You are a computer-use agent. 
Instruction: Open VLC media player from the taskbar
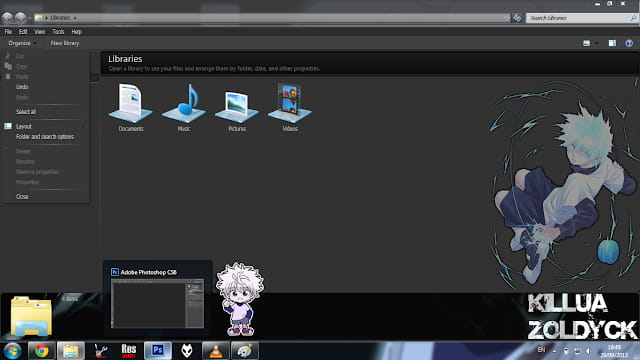click(216, 351)
